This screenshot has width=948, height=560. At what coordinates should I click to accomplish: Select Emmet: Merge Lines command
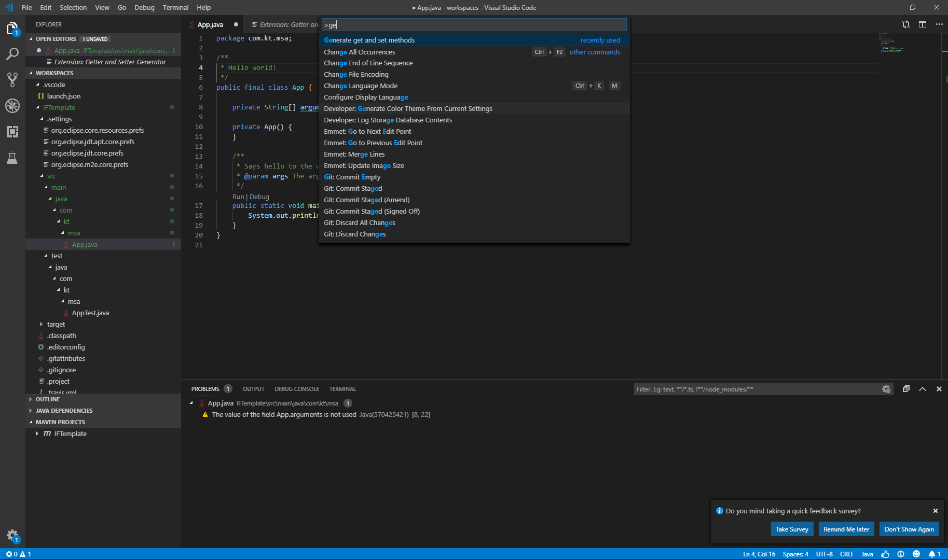tap(474, 154)
